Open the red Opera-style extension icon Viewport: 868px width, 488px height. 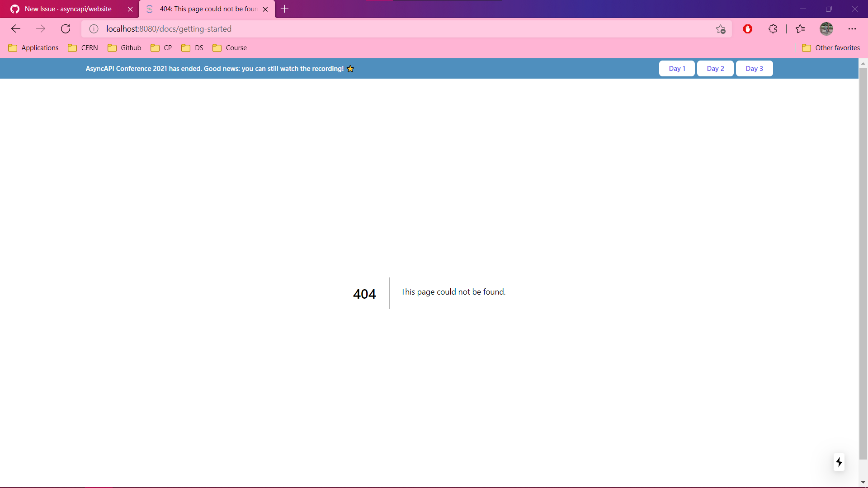tap(748, 29)
